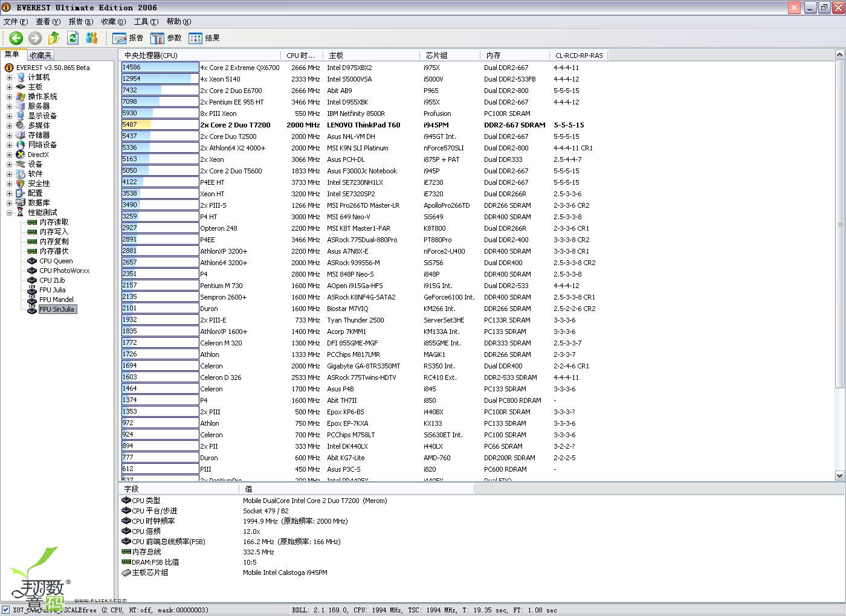846x616 pixels.
Task: Expand the 显示设备 tree node
Action: point(9,116)
